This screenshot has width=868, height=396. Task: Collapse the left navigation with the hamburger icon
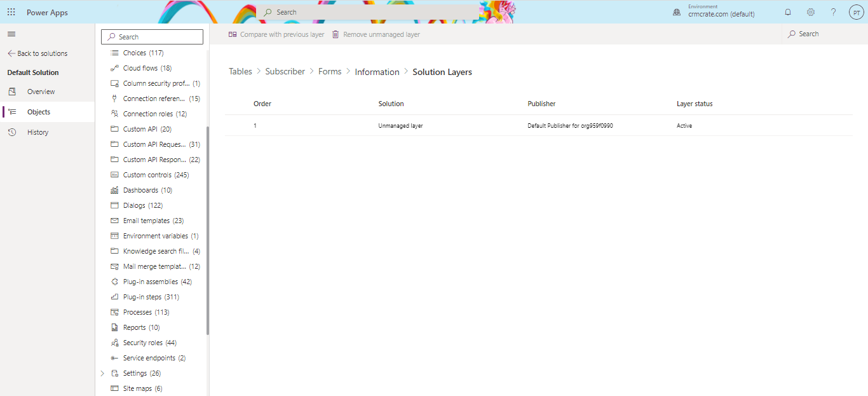(11, 34)
